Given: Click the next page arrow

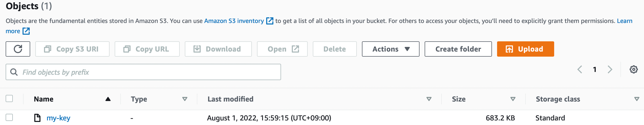Looking at the screenshot, I should pos(610,69).
